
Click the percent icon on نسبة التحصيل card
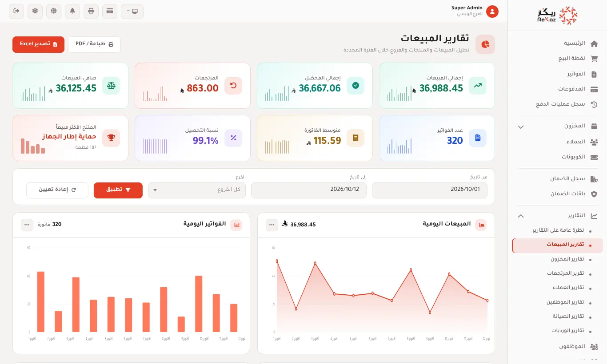[x=233, y=138]
